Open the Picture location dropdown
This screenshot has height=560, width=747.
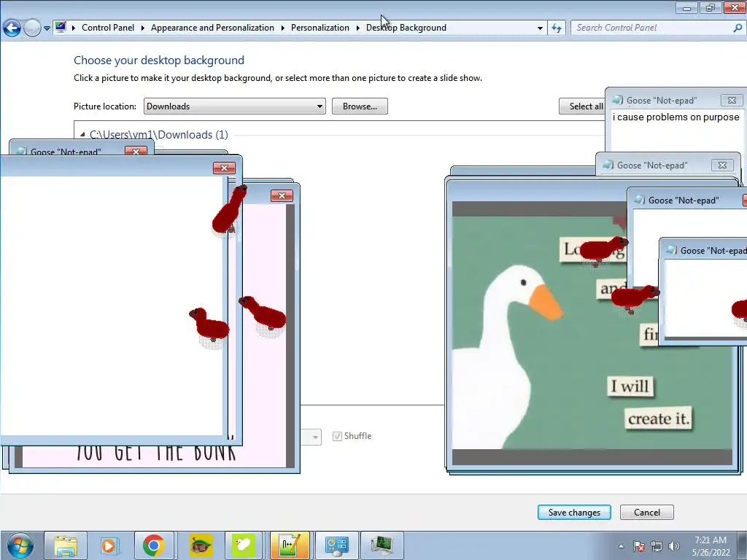[x=234, y=106]
